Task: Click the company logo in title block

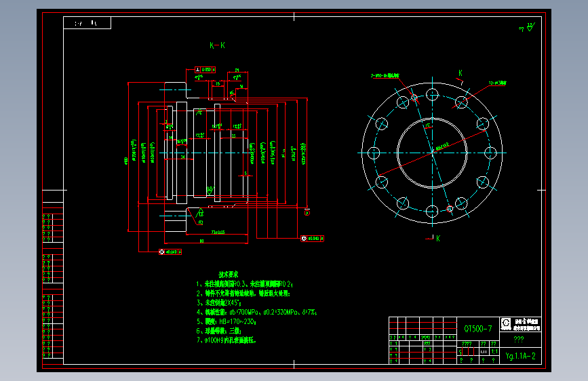Action: [506, 323]
